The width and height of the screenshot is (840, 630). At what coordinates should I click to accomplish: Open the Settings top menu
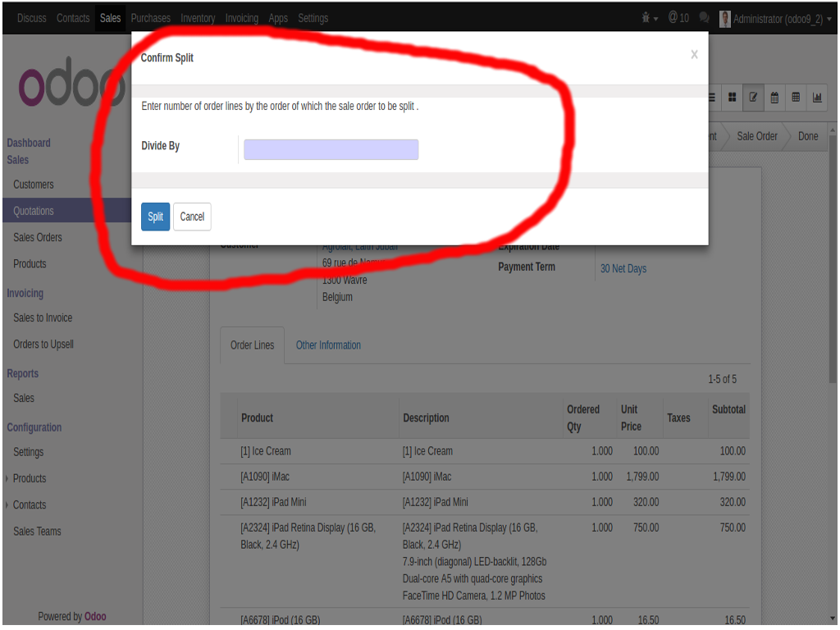pyautogui.click(x=313, y=18)
